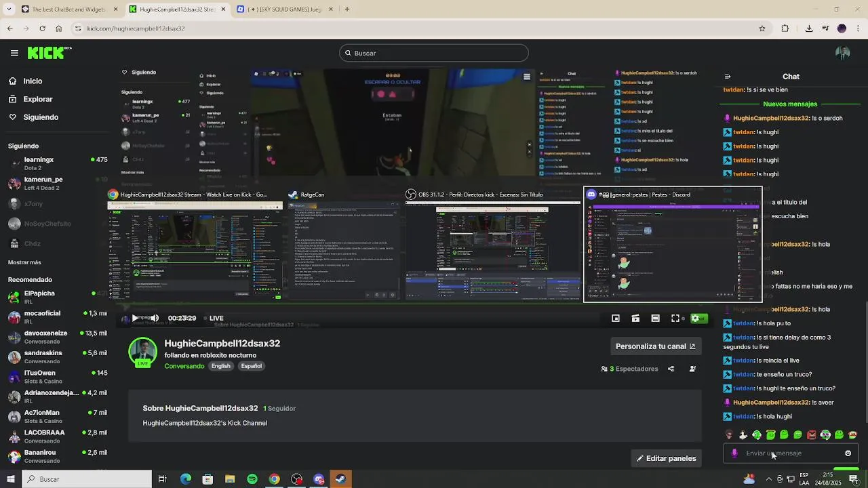The width and height of the screenshot is (868, 488).
Task: Open sandraskins recommended channel
Action: 58,357
